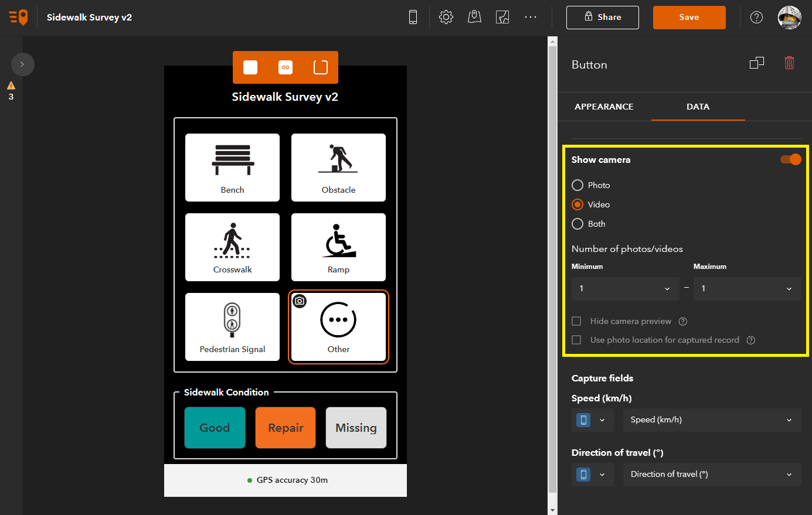Turn off the Show camera toggle
The width and height of the screenshot is (812, 515).
click(791, 159)
